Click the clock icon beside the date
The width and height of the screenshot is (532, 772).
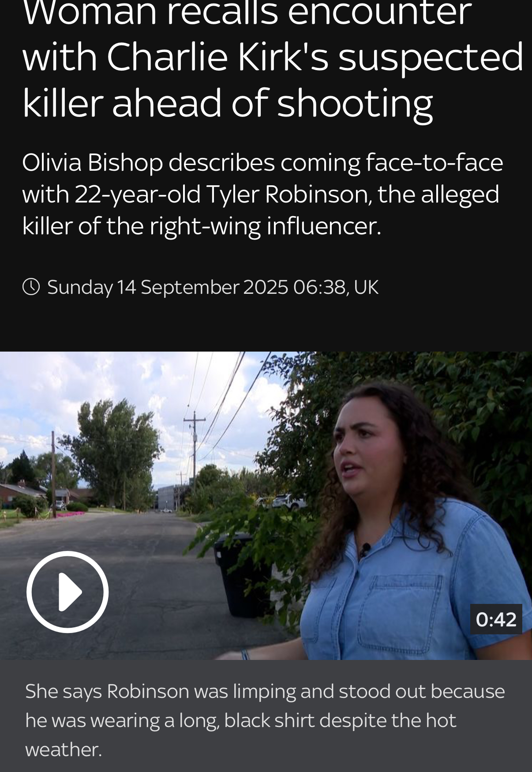pos(31,287)
